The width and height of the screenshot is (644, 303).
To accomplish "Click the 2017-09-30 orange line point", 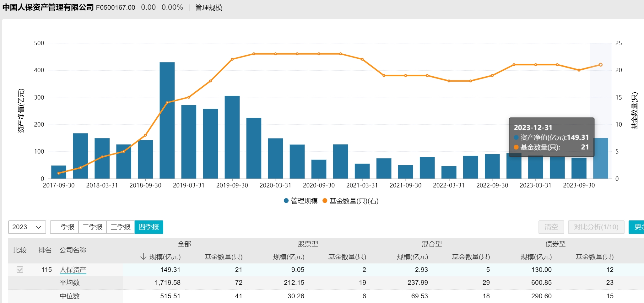I will [x=59, y=173].
